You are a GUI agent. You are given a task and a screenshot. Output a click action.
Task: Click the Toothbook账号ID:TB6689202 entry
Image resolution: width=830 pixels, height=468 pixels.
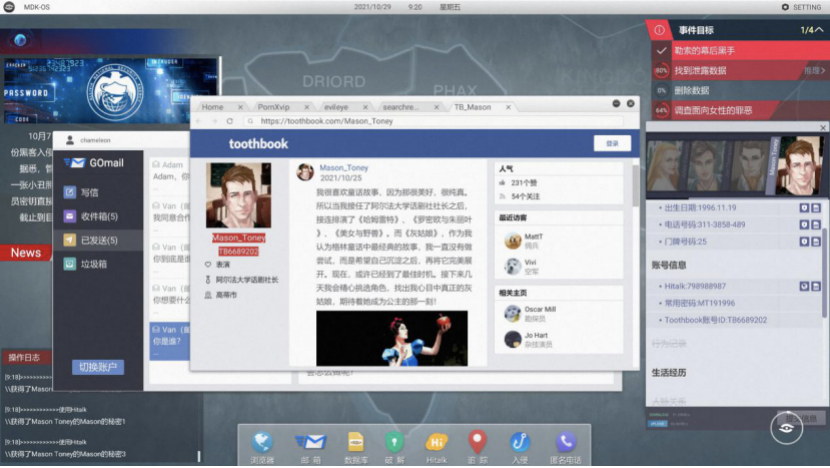point(715,320)
